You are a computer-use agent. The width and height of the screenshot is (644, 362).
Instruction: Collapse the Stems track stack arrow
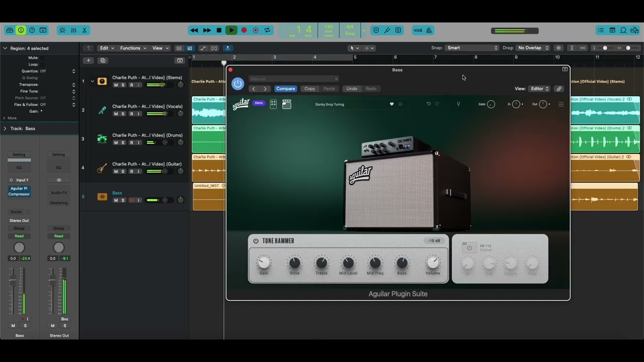92,81
